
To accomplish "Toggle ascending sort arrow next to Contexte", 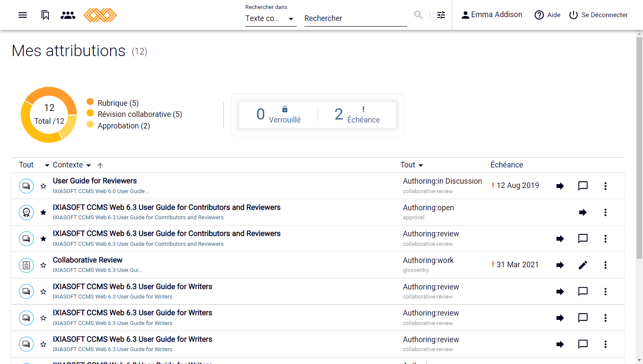I will (100, 165).
